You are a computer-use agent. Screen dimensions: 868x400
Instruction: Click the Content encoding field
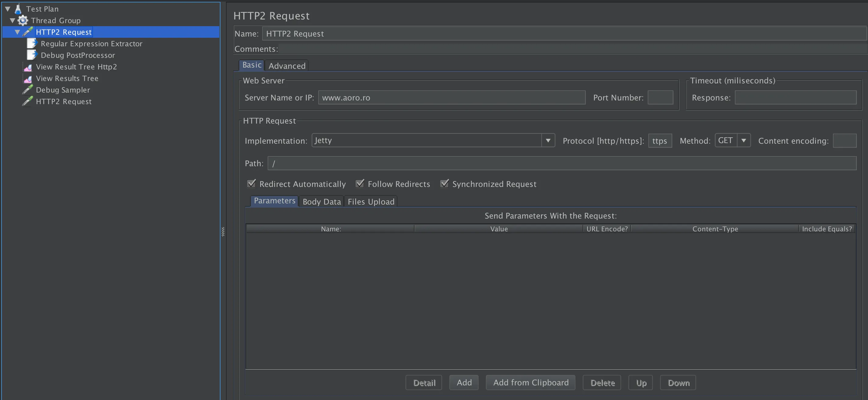845,141
